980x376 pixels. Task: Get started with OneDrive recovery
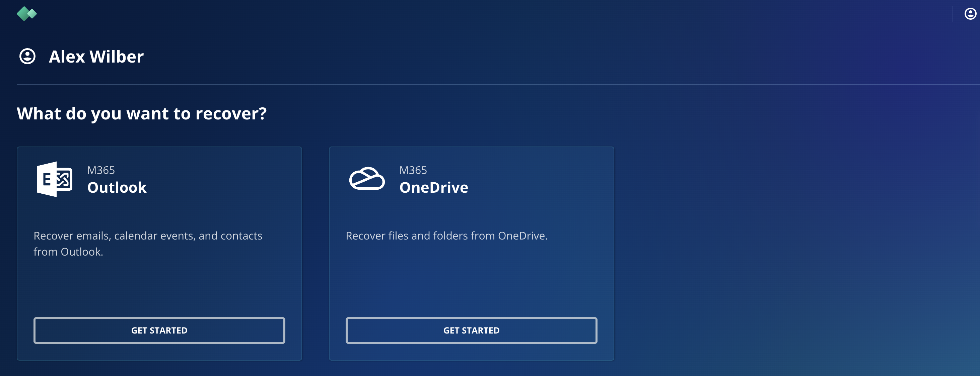(471, 331)
